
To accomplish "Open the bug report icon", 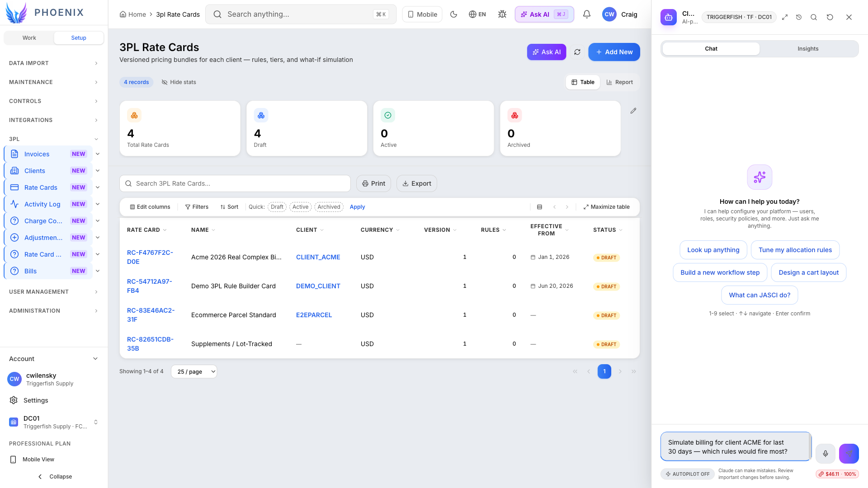I will pos(502,14).
